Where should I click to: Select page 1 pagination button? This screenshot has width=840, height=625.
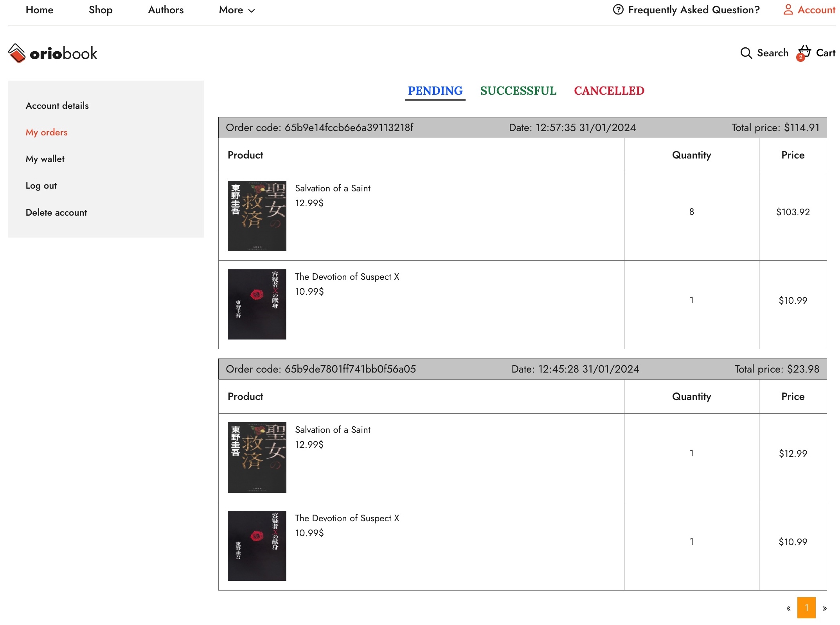806,608
